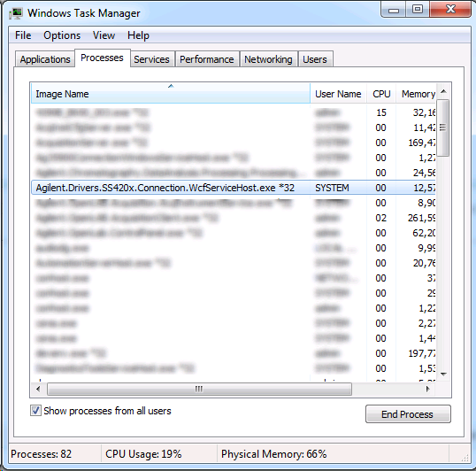
Task: Click the Task Manager title bar icon
Action: tap(16, 13)
